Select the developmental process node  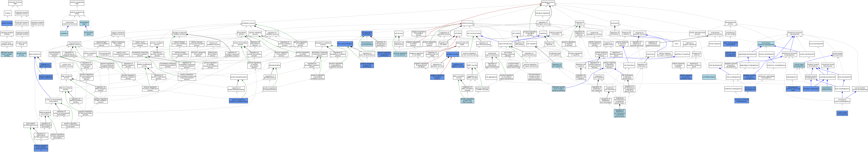point(730,23)
